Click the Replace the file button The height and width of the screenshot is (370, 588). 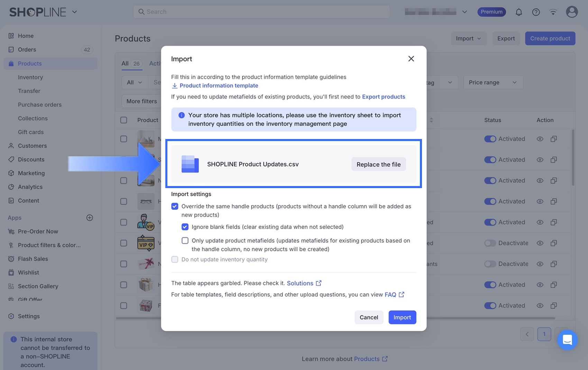(378, 164)
